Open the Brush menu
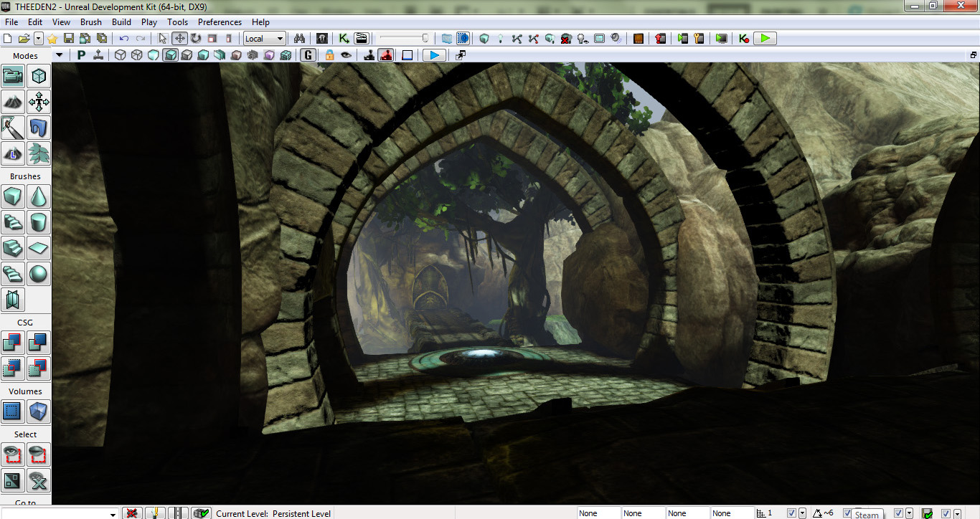Screen dimensions: 980x519 [x=91, y=22]
